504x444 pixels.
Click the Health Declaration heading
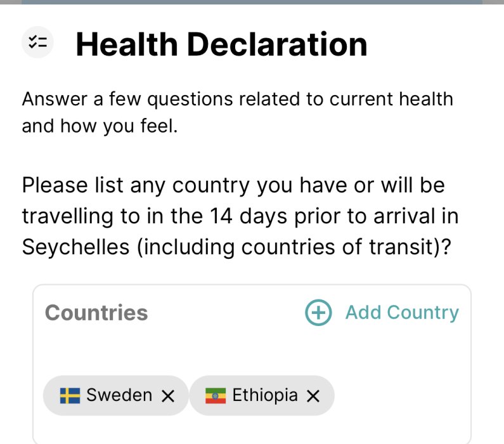pos(221,44)
